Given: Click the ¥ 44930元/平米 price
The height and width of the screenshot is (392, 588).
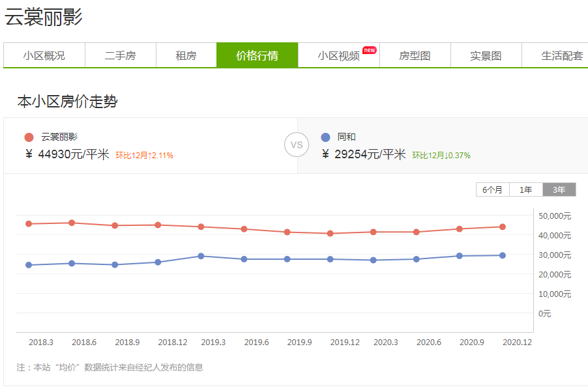Looking at the screenshot, I should coord(67,154).
